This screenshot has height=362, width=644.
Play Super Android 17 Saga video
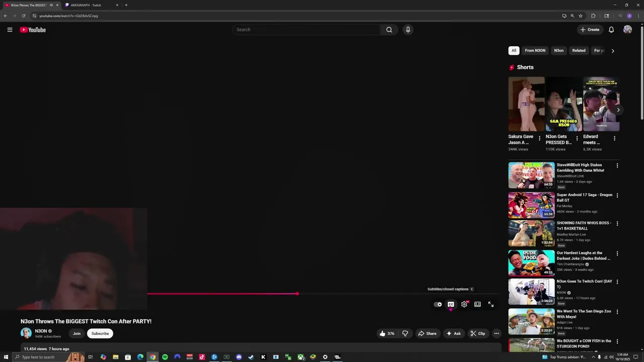point(531,205)
